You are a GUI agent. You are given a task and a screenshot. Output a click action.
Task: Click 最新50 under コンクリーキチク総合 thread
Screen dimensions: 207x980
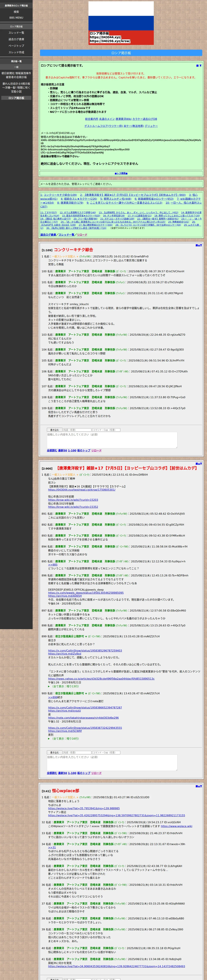tap(62, 450)
